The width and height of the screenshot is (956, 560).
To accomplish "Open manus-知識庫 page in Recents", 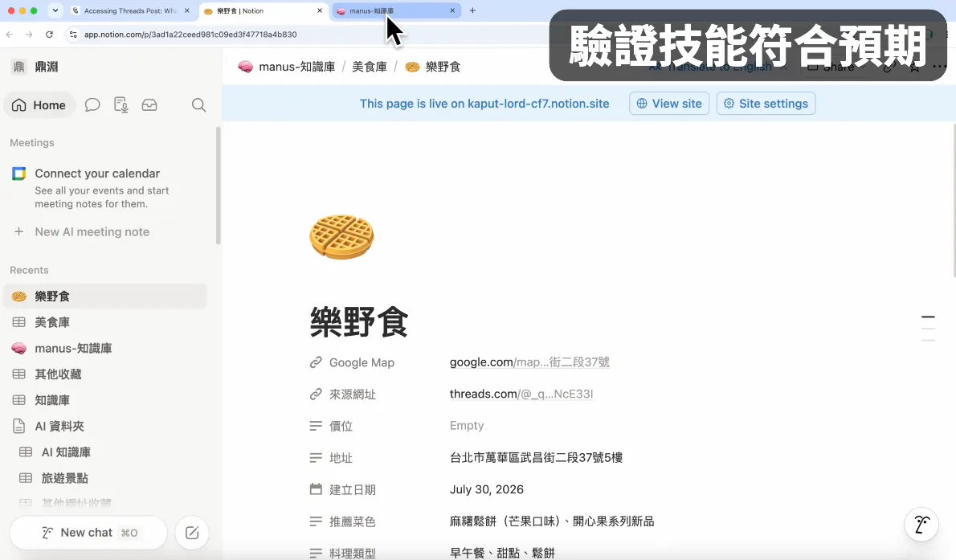I will pyautogui.click(x=105, y=349).
